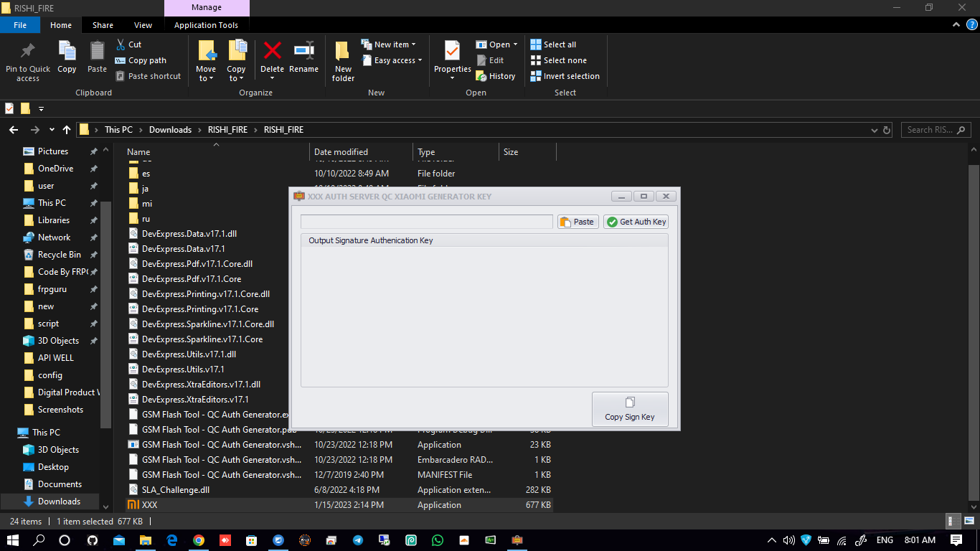Click the Cut command
This screenshot has height=551, width=980.
[x=128, y=44]
